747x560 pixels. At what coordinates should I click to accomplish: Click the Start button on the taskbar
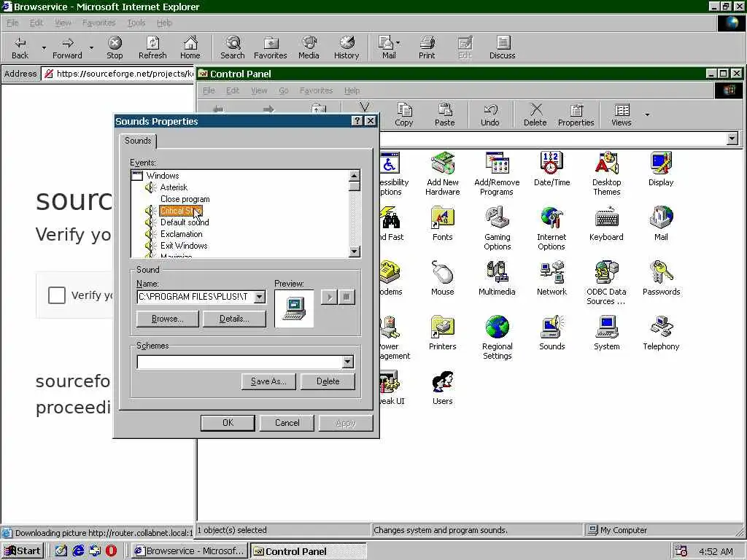tap(23, 551)
